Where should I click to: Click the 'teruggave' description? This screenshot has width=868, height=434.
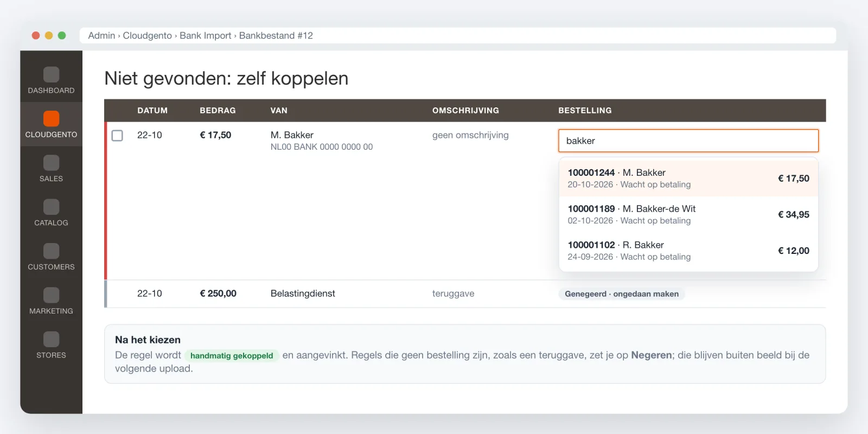[x=453, y=293]
